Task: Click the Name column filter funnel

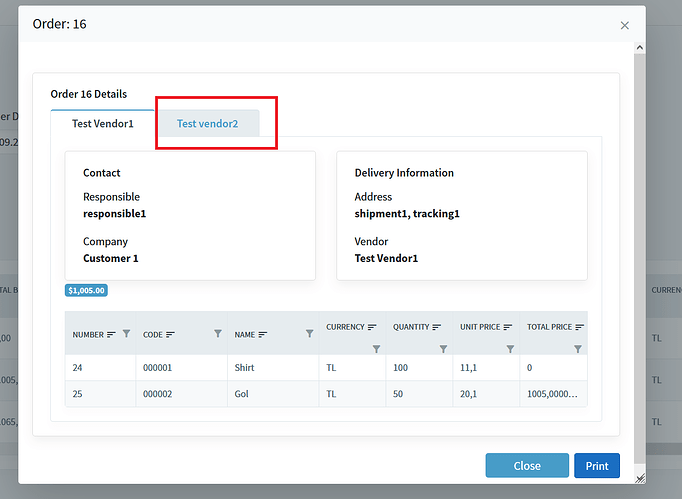Action: point(308,334)
